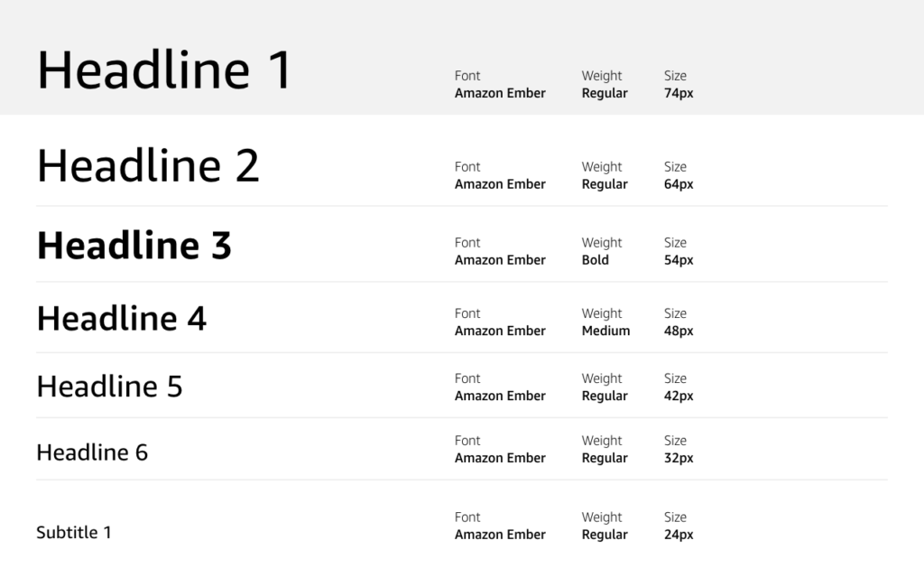Click the large Headline 1 sample text
This screenshot has height=578, width=924.
coord(164,70)
